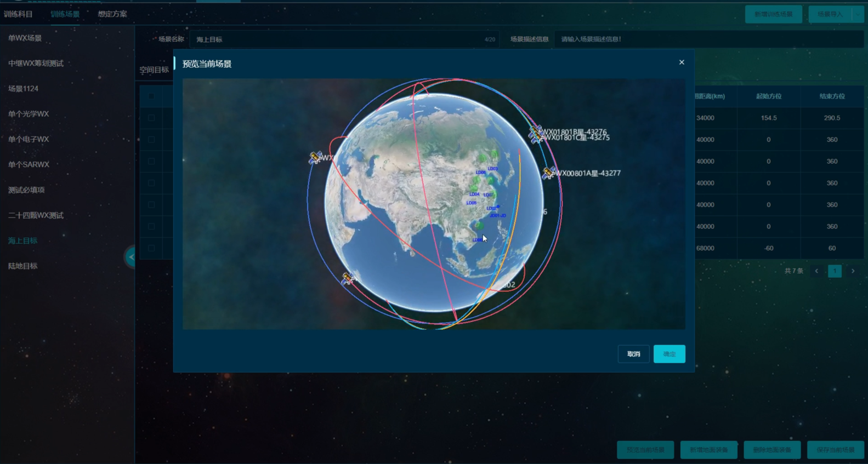This screenshot has width=868, height=464.
Task: Select 陆地目标 scene in sidebar
Action: 23,266
